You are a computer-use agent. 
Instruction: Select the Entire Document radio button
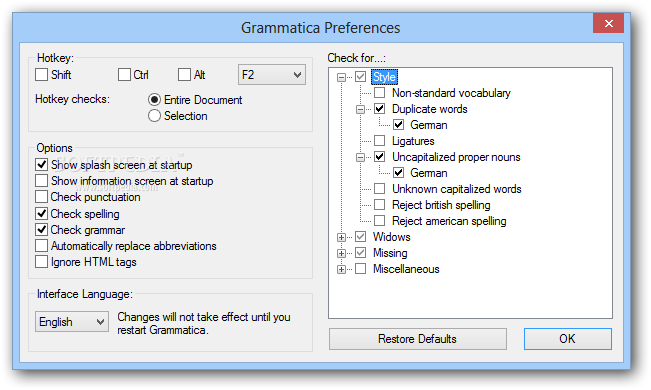pyautogui.click(x=154, y=100)
